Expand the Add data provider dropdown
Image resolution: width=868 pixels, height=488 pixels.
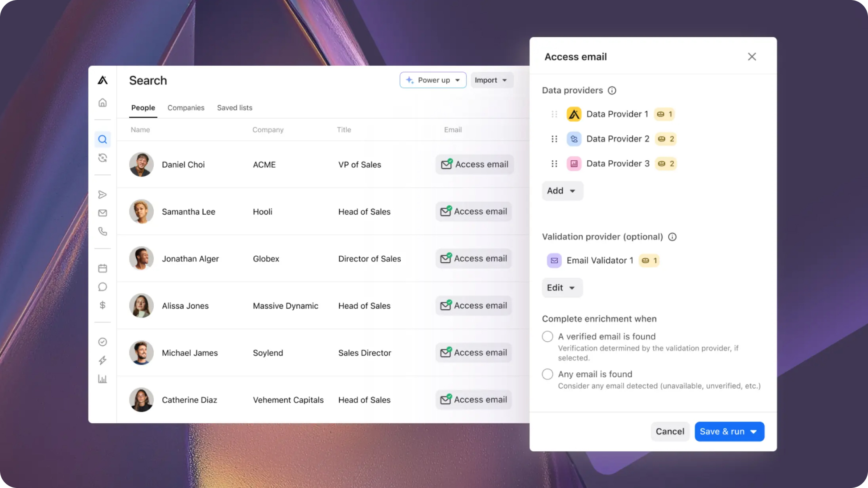tap(562, 191)
